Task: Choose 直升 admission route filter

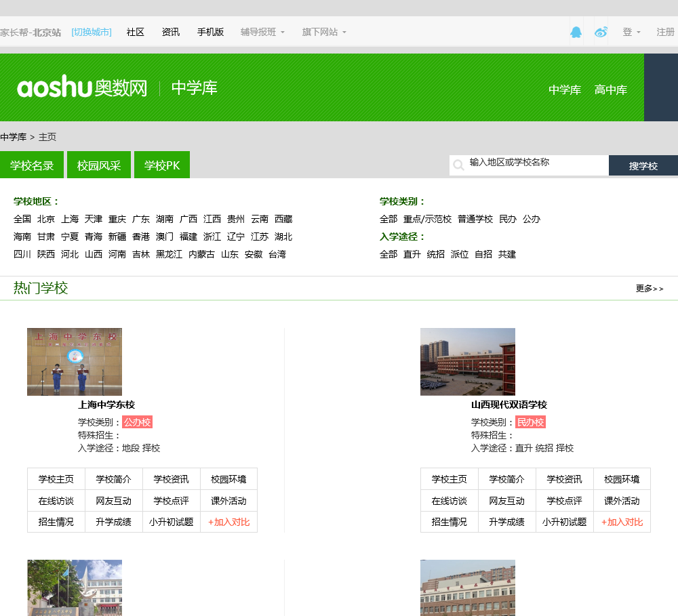Action: [412, 254]
